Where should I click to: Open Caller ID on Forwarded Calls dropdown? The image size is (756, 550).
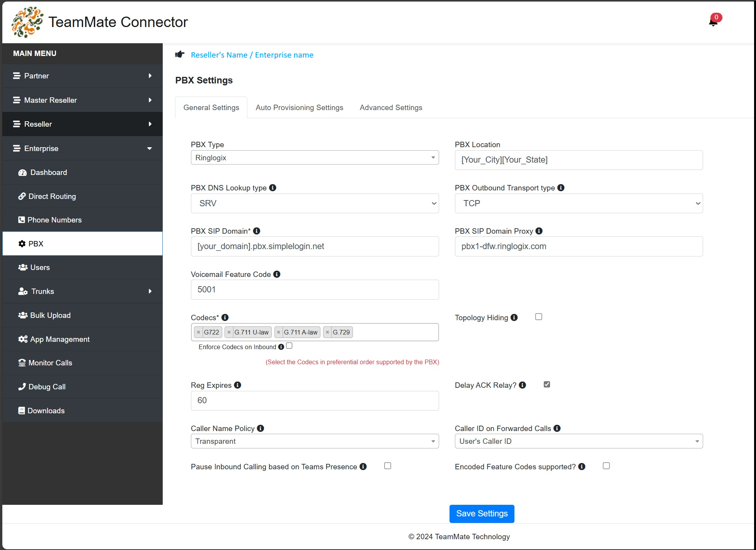tap(579, 441)
